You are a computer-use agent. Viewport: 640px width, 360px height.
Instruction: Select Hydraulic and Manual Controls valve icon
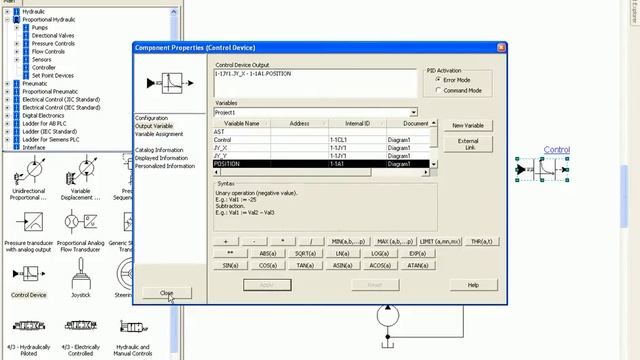(133, 327)
